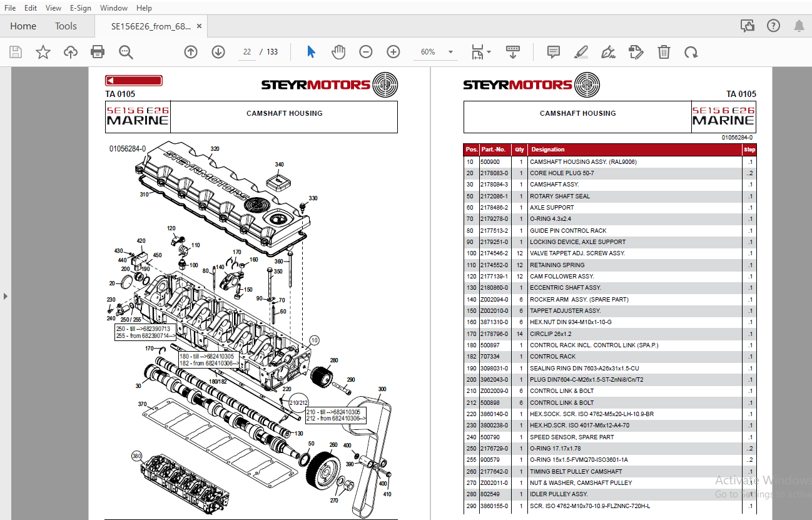The height and width of the screenshot is (520, 812).
Task: Upload the file via the cloud icon
Action: [71, 52]
